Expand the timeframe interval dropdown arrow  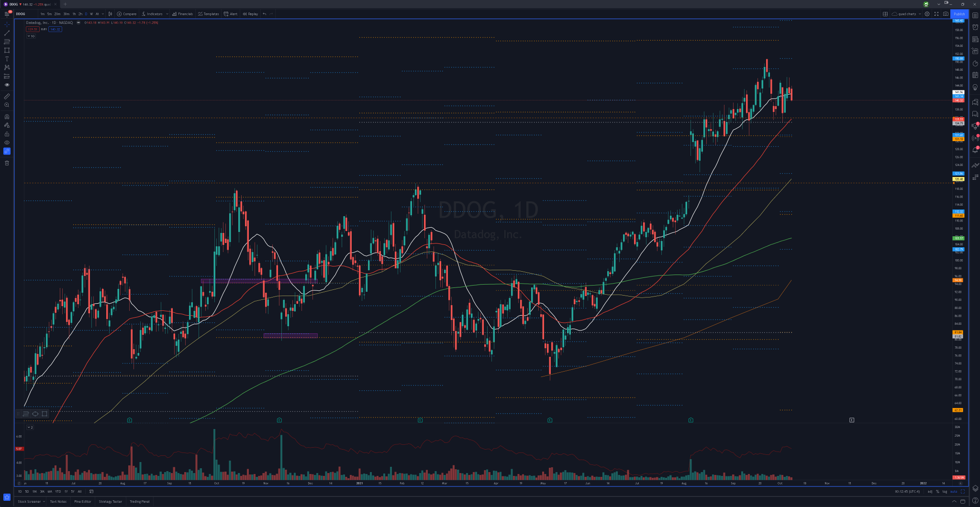click(103, 14)
